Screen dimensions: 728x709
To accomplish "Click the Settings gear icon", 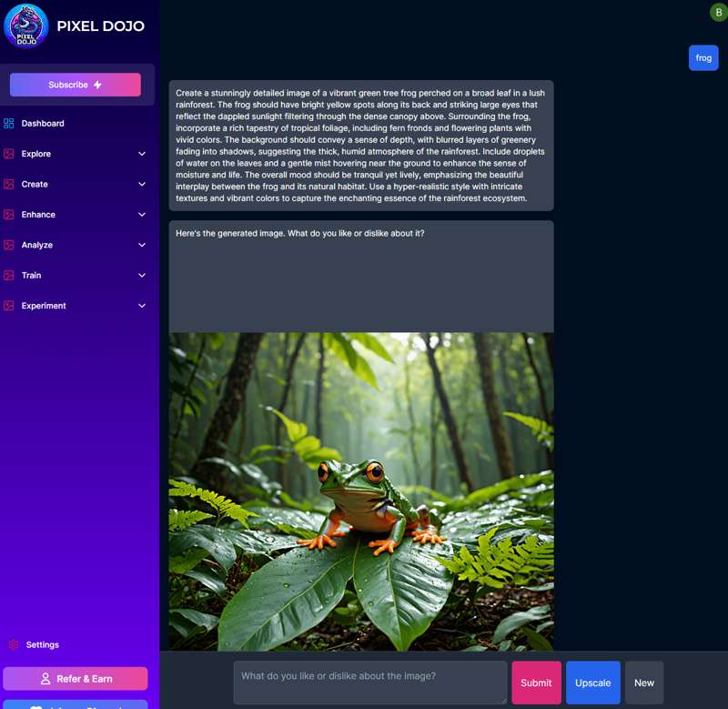I will [14, 644].
